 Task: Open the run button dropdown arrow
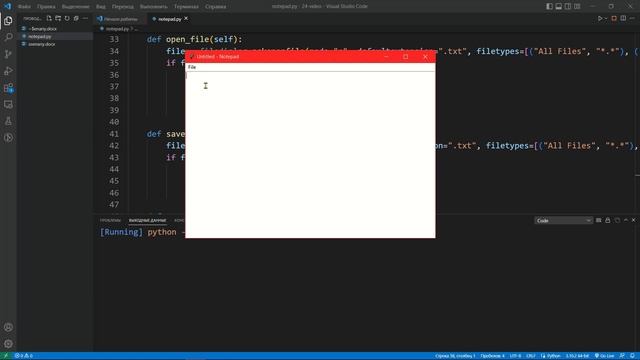[606, 18]
